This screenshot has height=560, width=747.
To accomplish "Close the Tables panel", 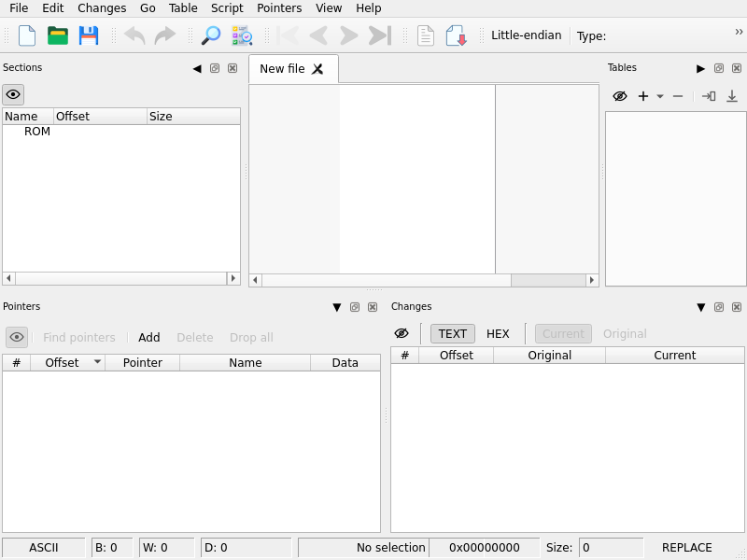I will (737, 68).
